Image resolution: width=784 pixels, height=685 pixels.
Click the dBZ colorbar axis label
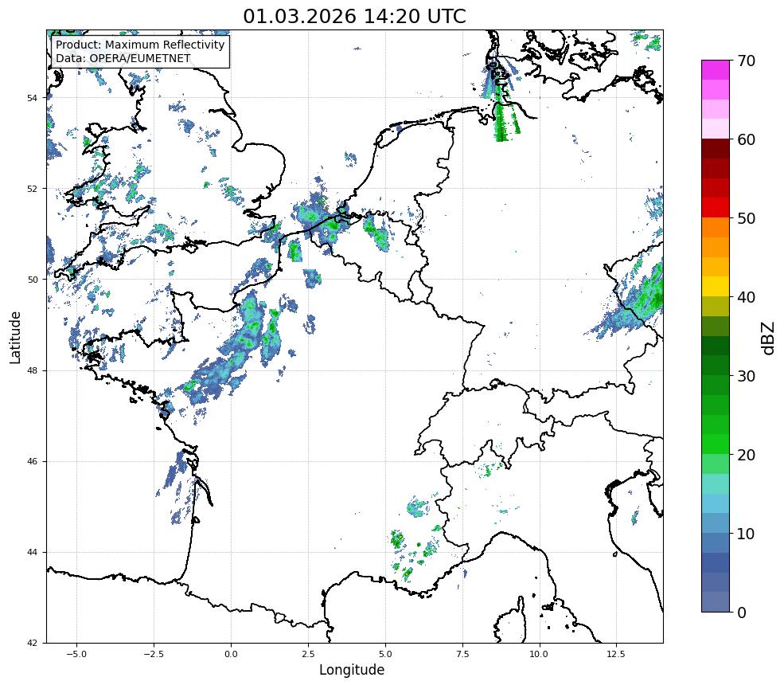point(769,339)
